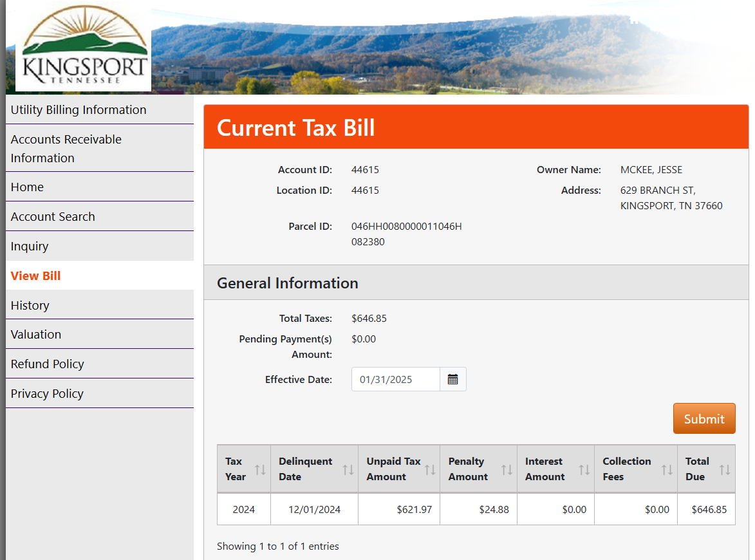Open Utility Billing Information menu item

coord(79,110)
